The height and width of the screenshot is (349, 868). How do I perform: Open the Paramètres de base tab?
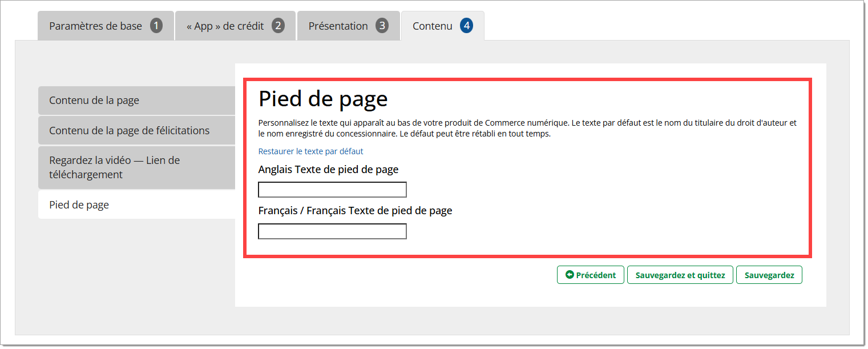[95, 26]
